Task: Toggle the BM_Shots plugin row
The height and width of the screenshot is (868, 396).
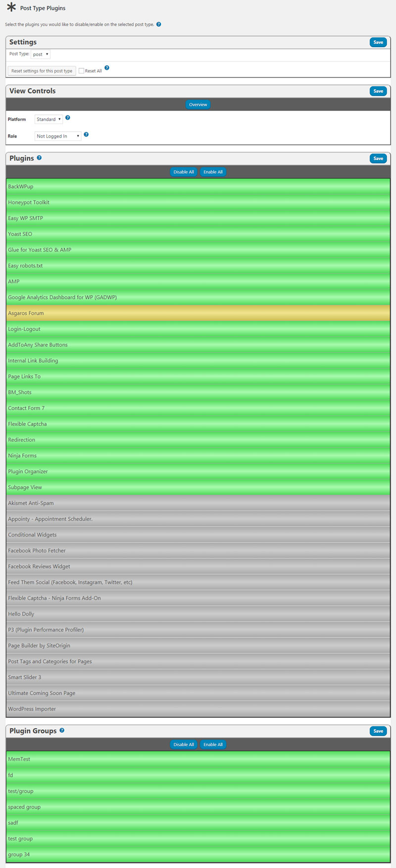Action: (x=198, y=392)
